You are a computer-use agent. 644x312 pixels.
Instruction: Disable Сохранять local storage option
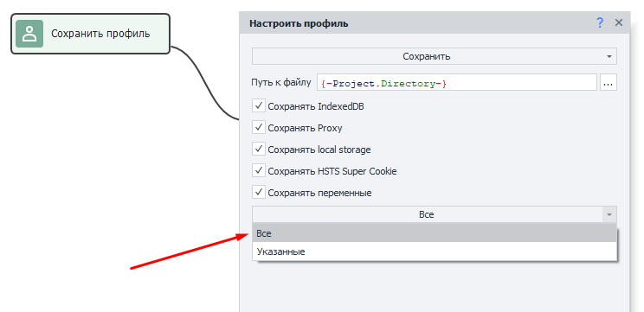[259, 150]
